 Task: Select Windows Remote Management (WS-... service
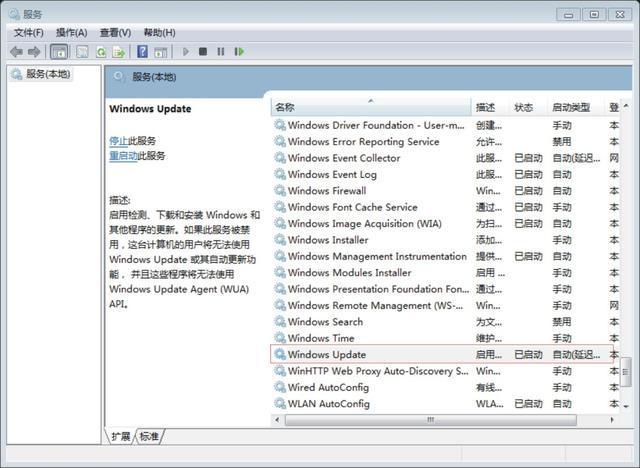click(x=446, y=305)
